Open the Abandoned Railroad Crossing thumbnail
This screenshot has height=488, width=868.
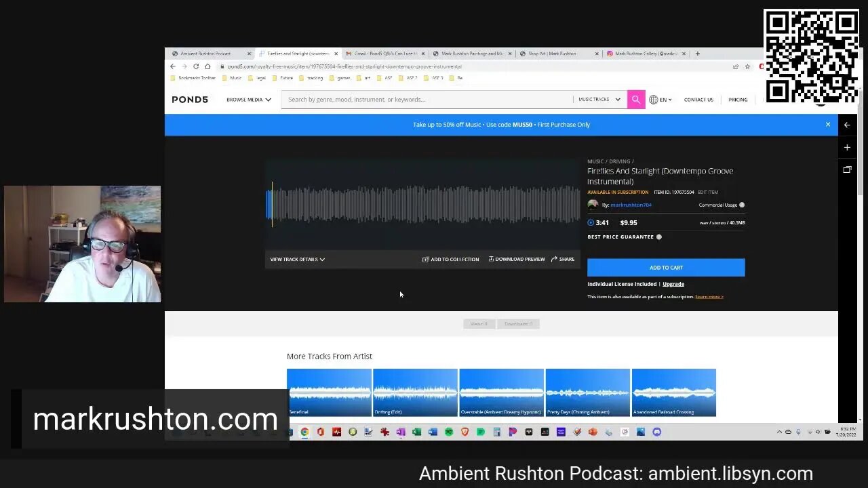pos(673,392)
